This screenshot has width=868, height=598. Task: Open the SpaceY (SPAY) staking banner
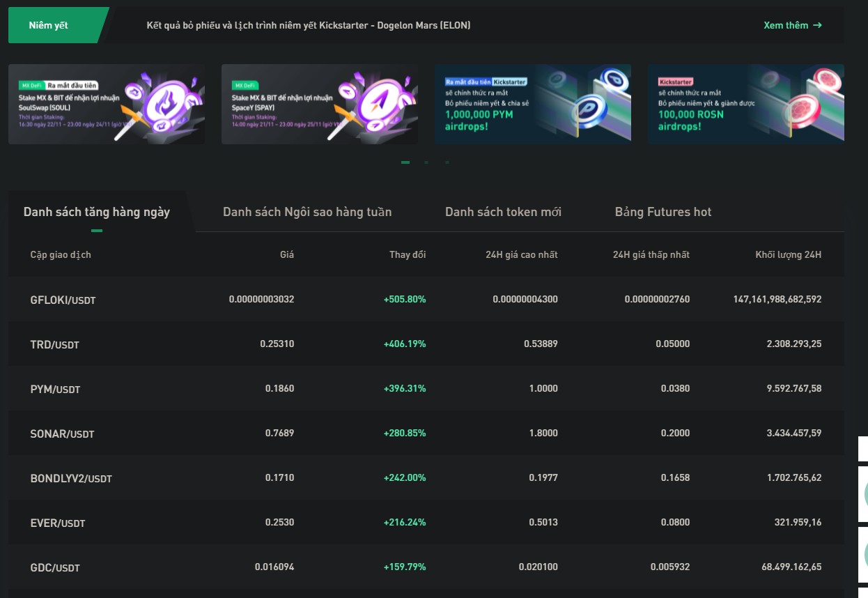[x=320, y=105]
